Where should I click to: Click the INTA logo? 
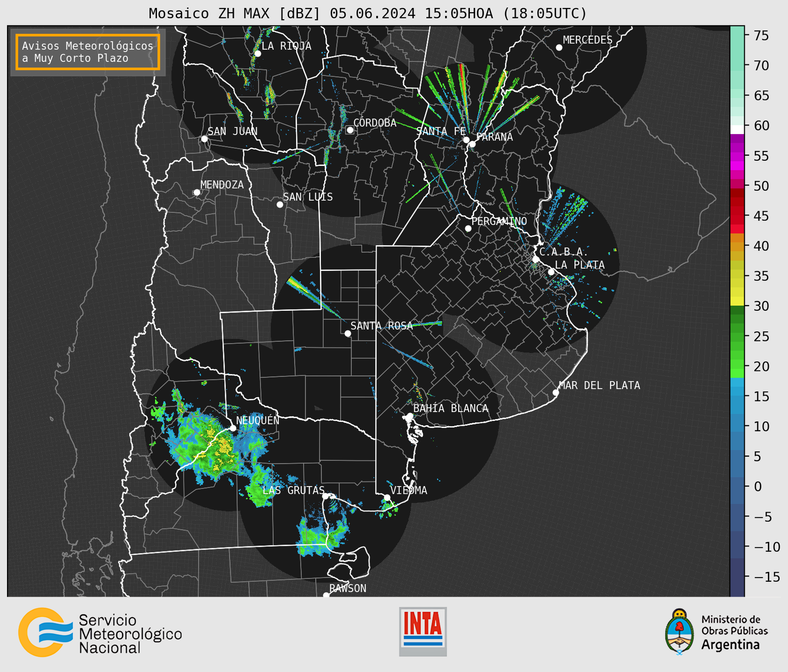click(423, 631)
